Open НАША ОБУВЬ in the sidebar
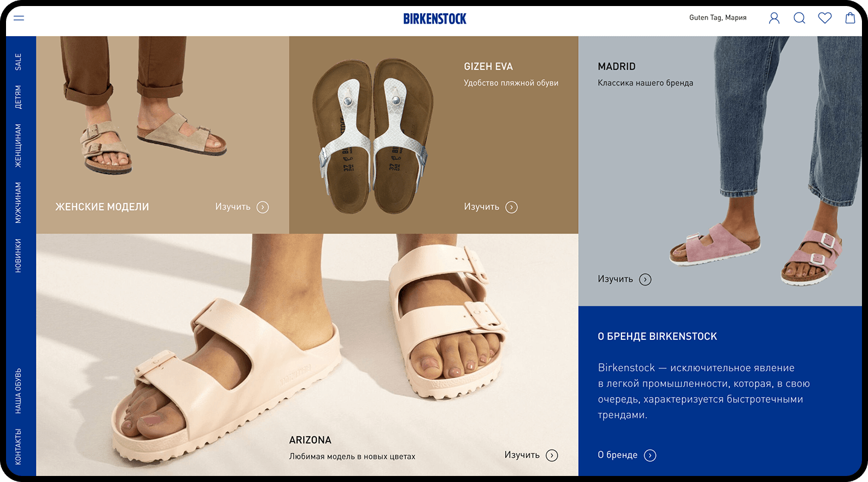Image resolution: width=868 pixels, height=482 pixels. [18, 390]
